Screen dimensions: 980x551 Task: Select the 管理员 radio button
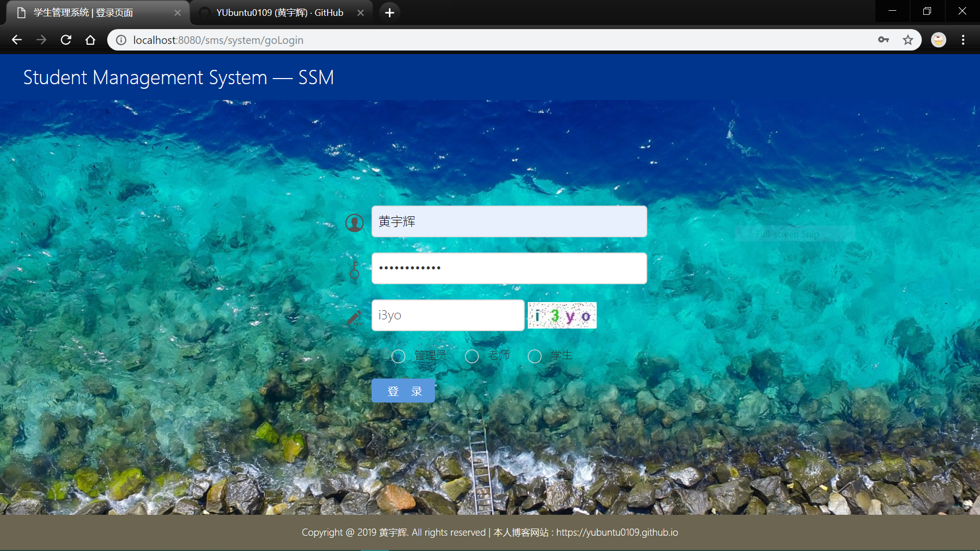pos(398,356)
